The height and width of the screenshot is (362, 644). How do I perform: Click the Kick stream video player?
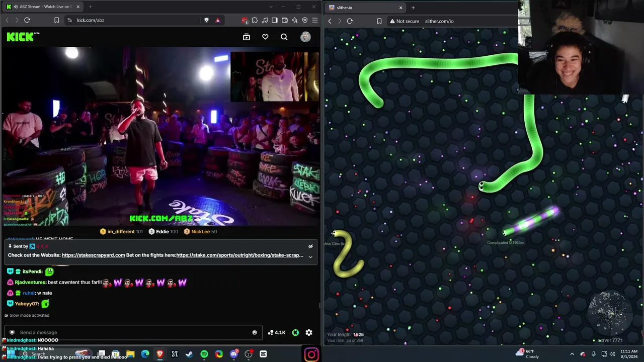pyautogui.click(x=161, y=136)
